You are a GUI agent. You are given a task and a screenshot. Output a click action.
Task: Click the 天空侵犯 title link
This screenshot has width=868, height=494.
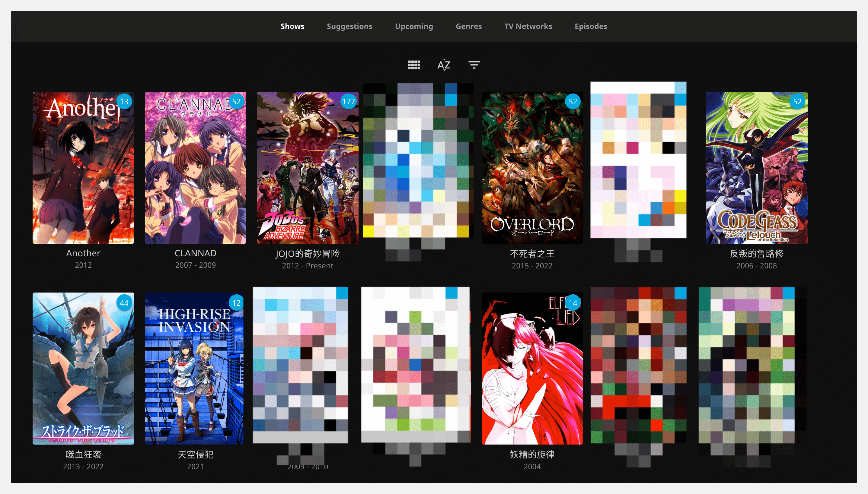click(x=196, y=454)
